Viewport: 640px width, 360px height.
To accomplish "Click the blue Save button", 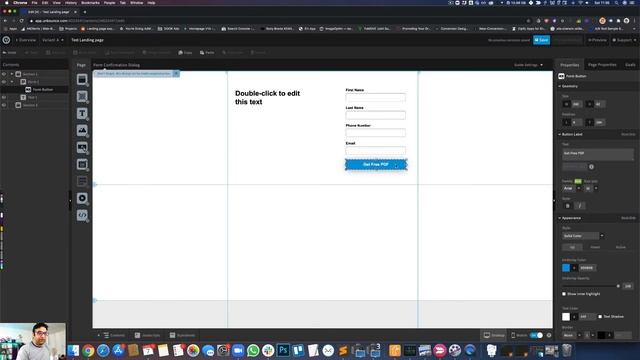I will [x=542, y=40].
